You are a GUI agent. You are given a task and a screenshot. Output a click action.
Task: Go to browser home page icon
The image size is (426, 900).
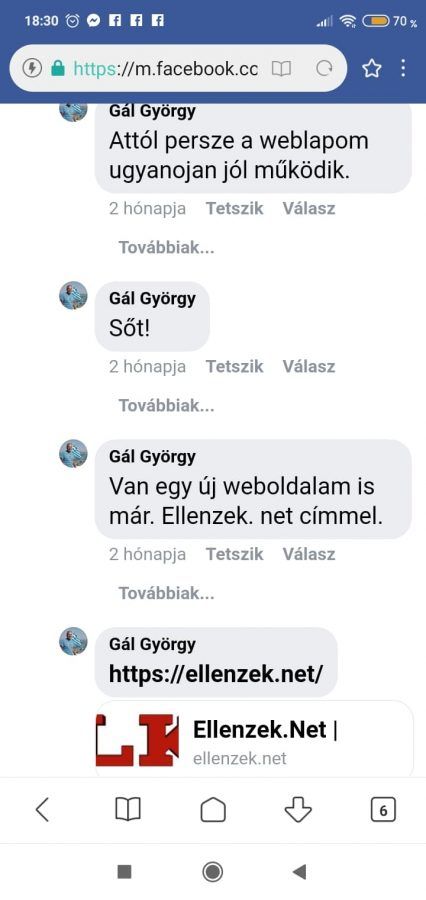click(213, 810)
